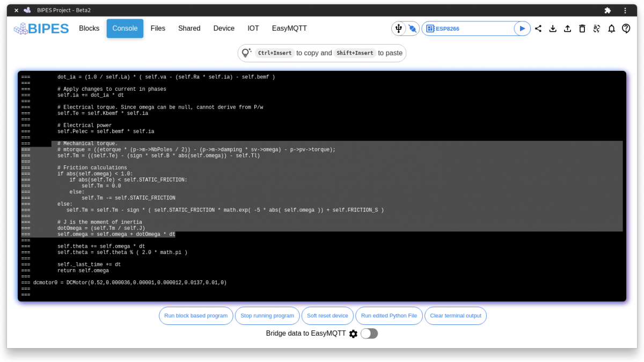Screen dimensions: 644x362
Task: Open notifications via the bell icon
Action: 611,28
